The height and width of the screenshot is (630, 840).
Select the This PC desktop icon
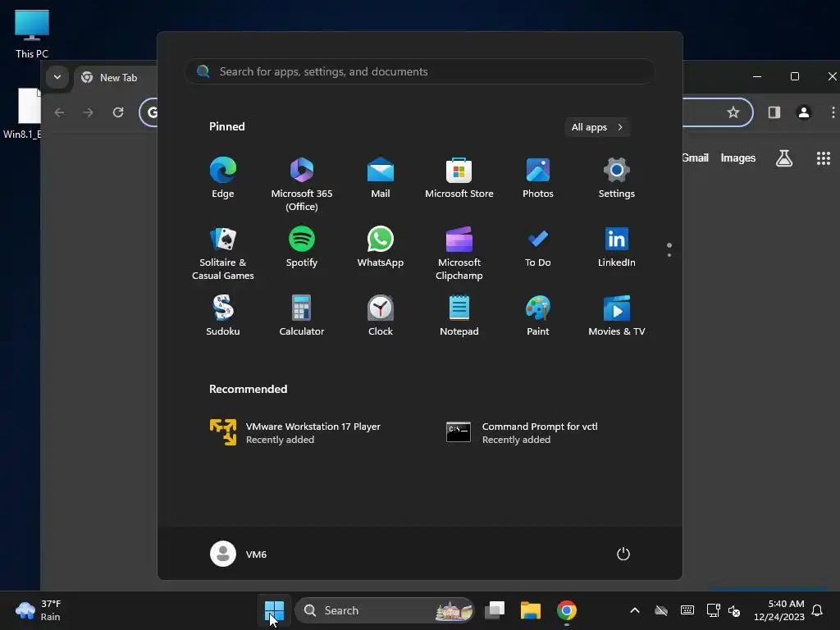click(32, 34)
